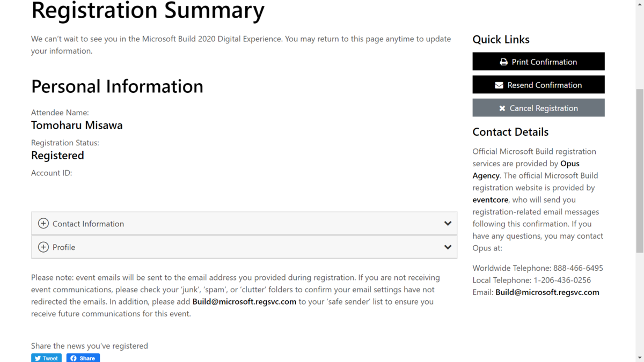Click Share the news you've registered text
644x362 pixels.
(90, 346)
